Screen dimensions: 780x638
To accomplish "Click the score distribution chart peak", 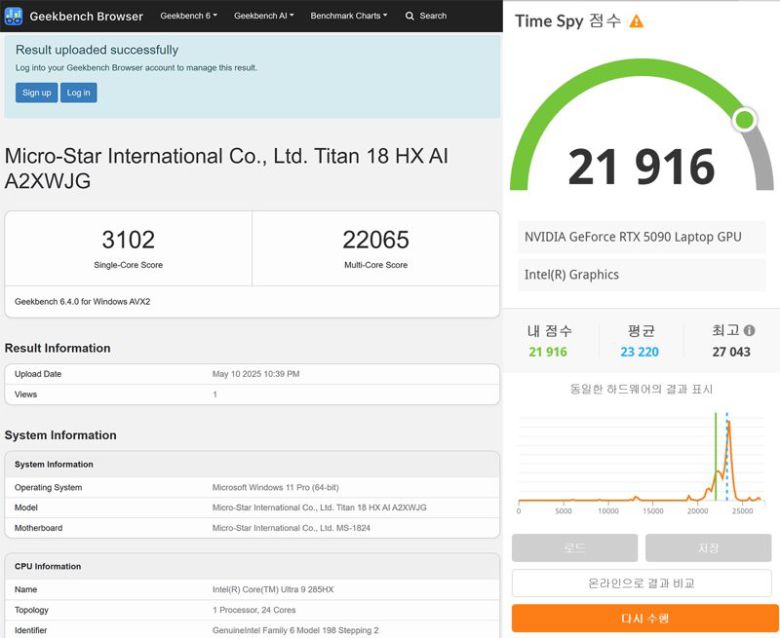I will coord(729,425).
